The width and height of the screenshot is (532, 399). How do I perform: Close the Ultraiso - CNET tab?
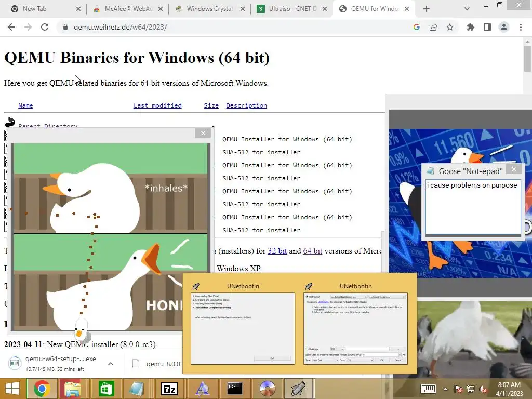point(325,9)
